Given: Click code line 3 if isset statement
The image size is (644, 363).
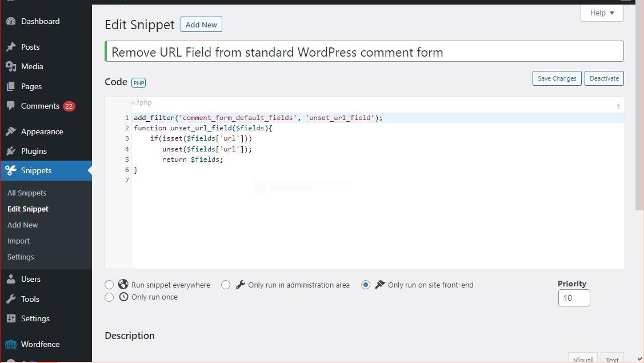Looking at the screenshot, I should click(201, 138).
